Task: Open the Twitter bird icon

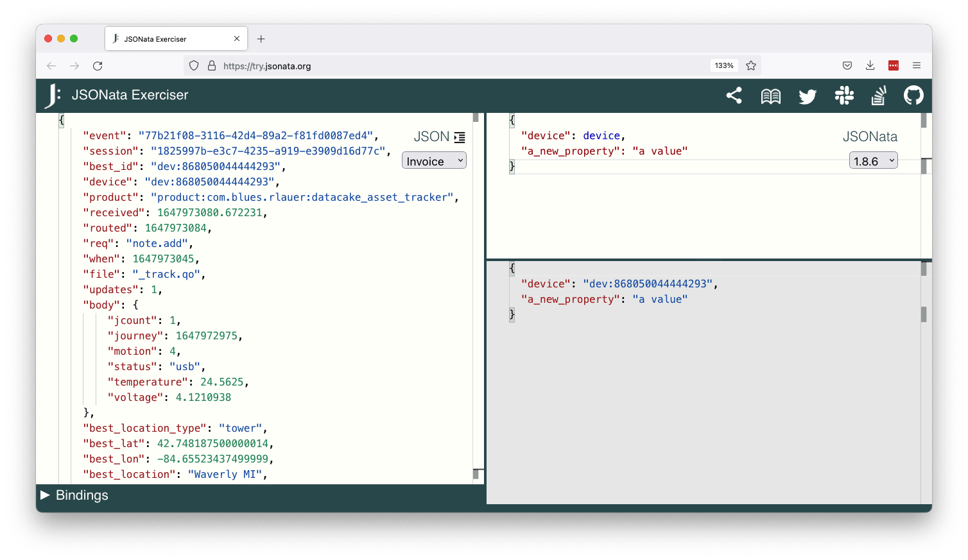Action: 808,96
